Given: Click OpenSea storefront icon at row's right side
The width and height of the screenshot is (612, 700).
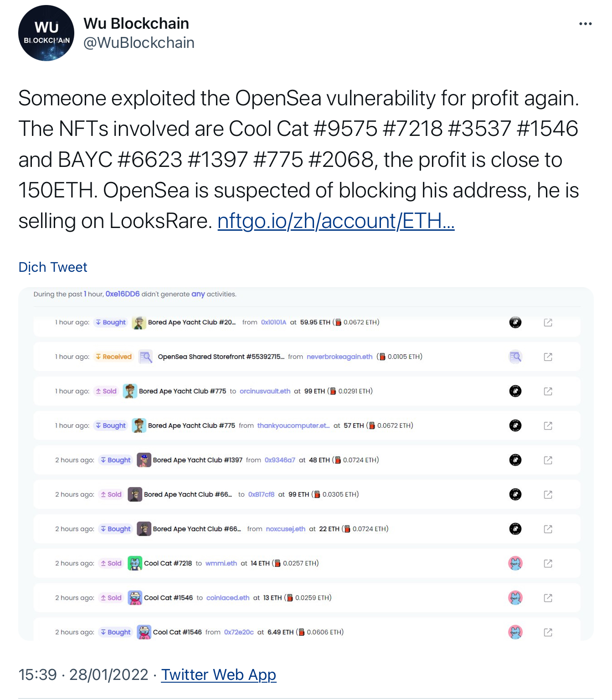Looking at the screenshot, I should [x=515, y=357].
